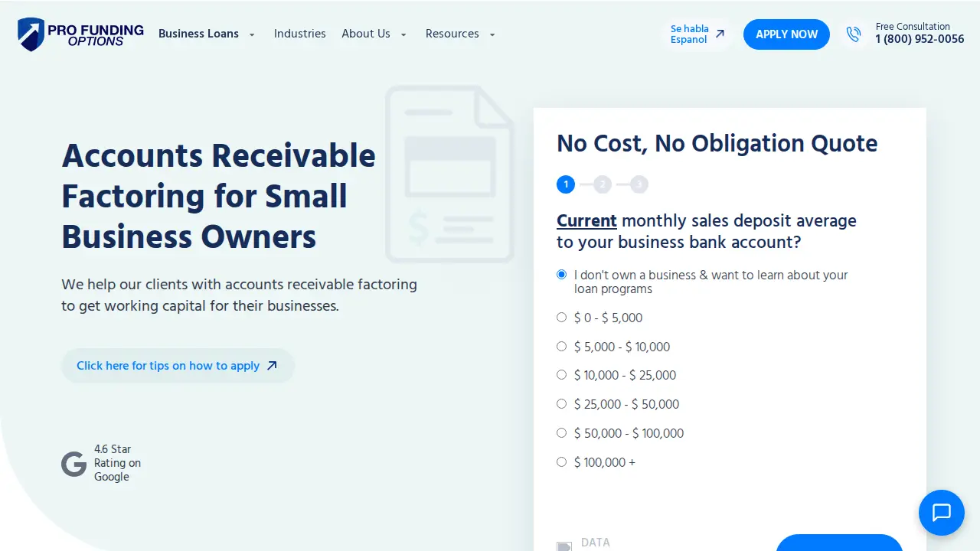The width and height of the screenshot is (980, 551).
Task: Expand the Business Loans dropdown arrow
Action: point(252,35)
